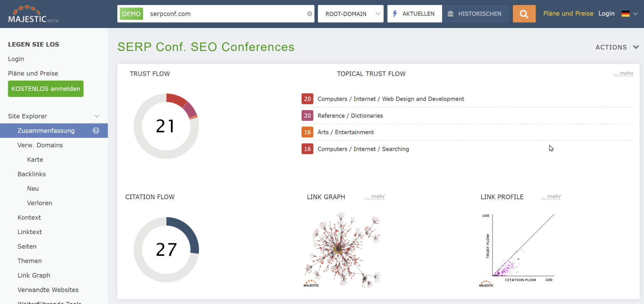Click the orange 16 Arts / Entertainment badge

point(307,132)
